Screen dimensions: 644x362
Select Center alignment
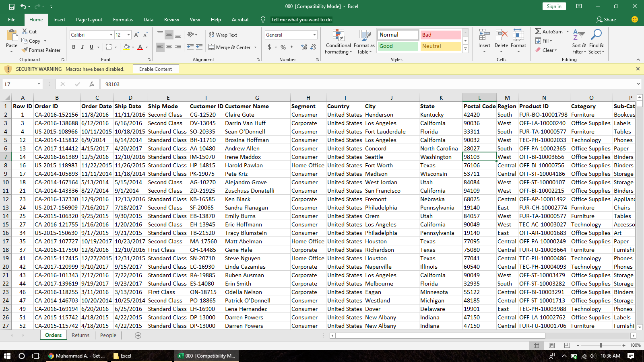pos(169,47)
